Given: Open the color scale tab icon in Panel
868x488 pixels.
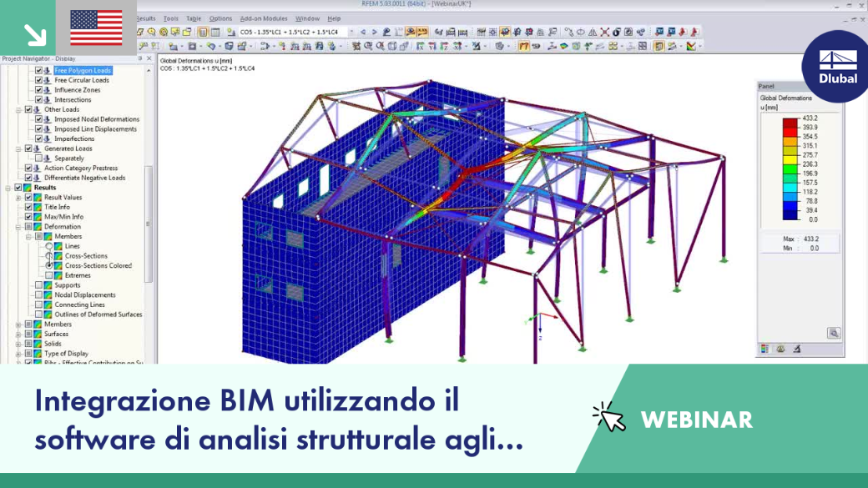Looking at the screenshot, I should tap(765, 350).
